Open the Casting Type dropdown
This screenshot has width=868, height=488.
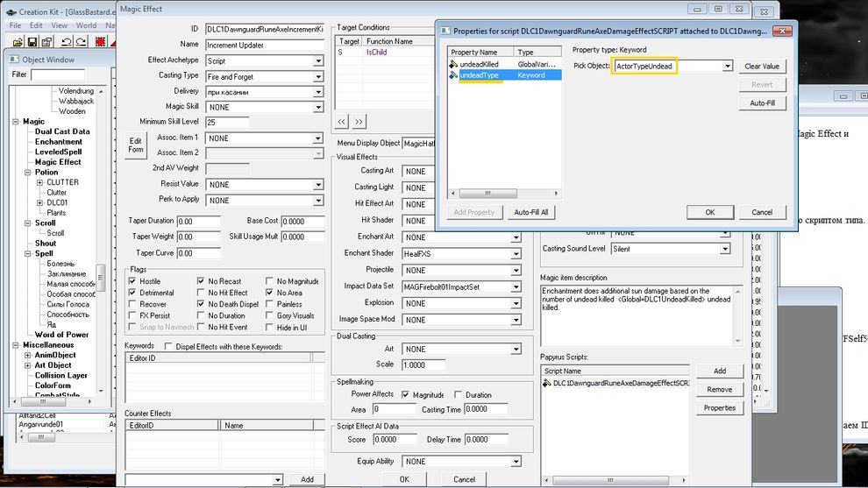click(318, 76)
